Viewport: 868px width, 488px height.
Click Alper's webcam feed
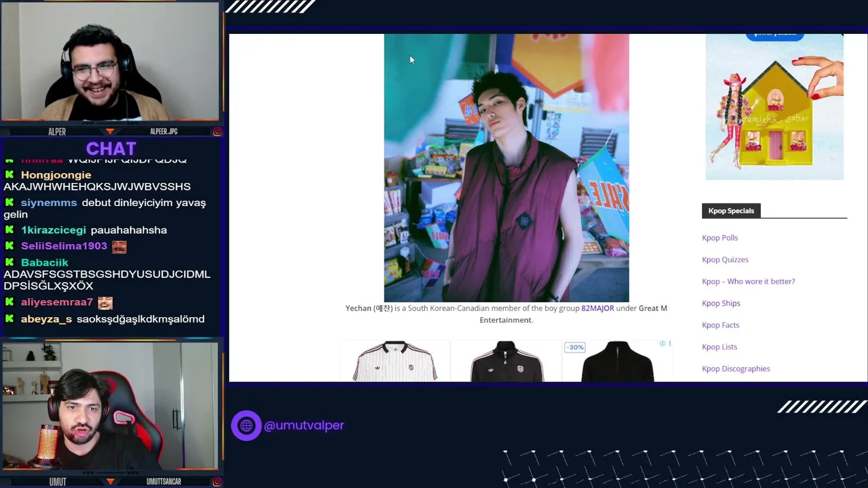coord(110,62)
